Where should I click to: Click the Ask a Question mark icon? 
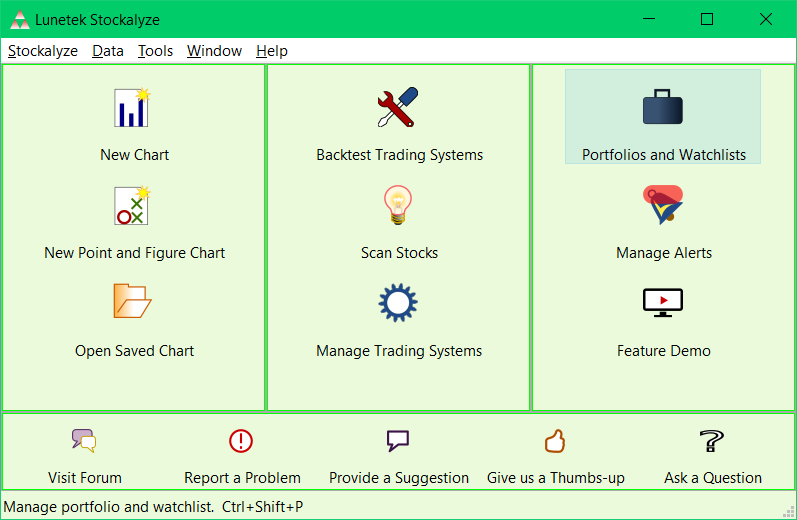pos(712,441)
